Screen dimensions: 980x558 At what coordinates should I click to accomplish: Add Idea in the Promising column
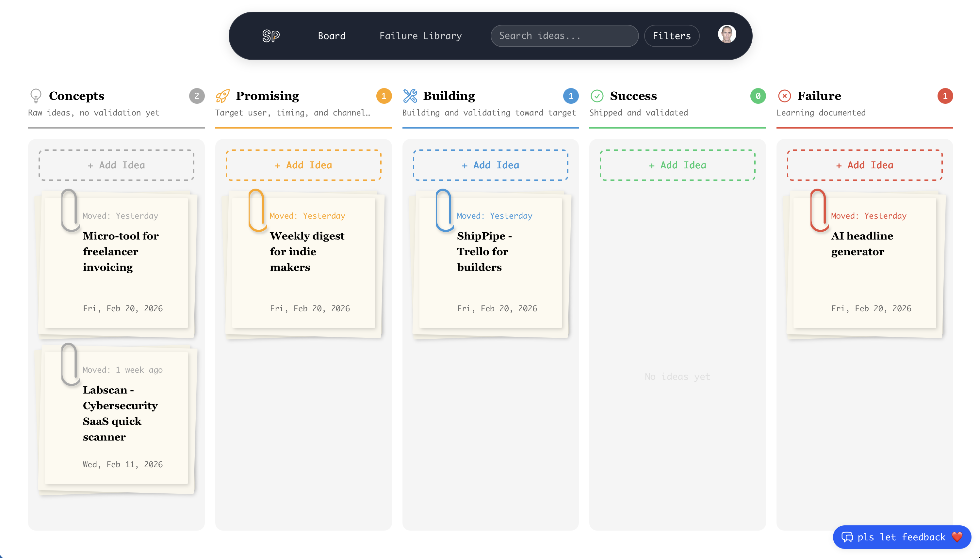[x=303, y=165]
